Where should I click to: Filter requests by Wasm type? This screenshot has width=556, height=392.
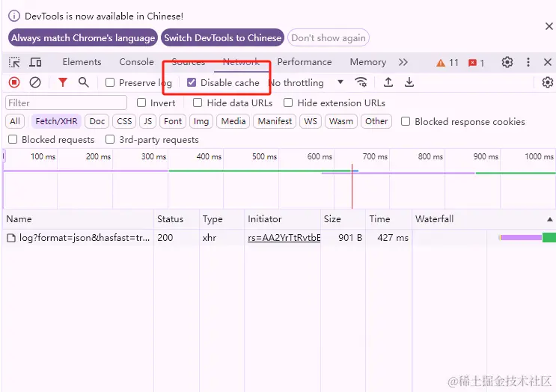click(x=341, y=121)
